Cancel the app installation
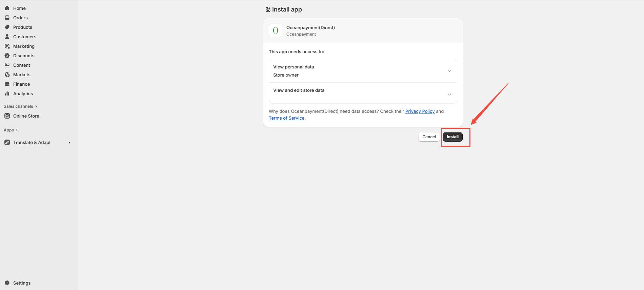 (x=429, y=137)
